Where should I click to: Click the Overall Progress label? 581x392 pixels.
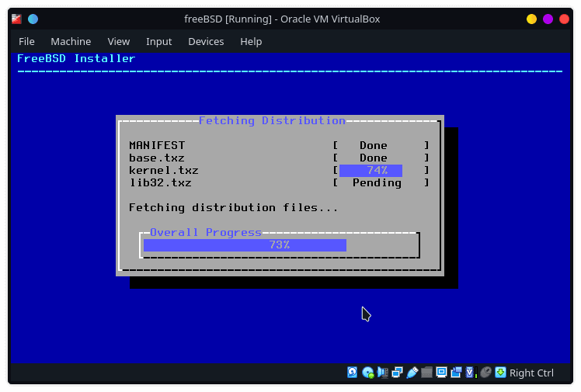206,232
